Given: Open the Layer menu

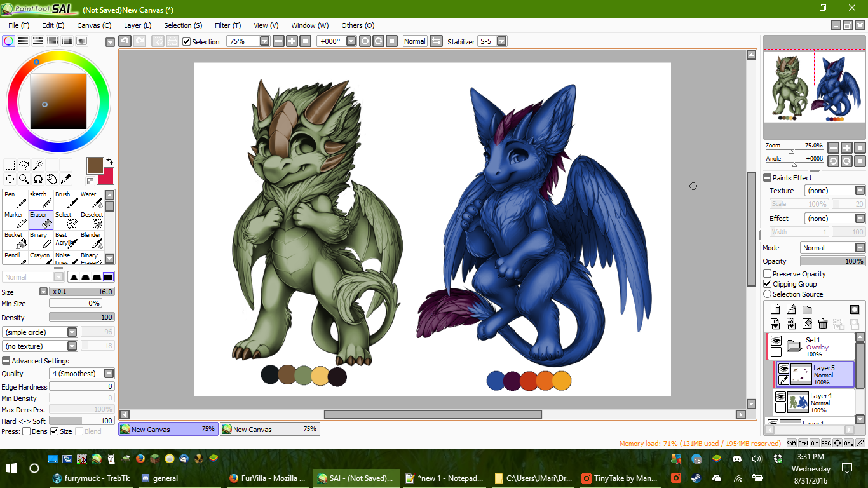Looking at the screenshot, I should [x=137, y=25].
